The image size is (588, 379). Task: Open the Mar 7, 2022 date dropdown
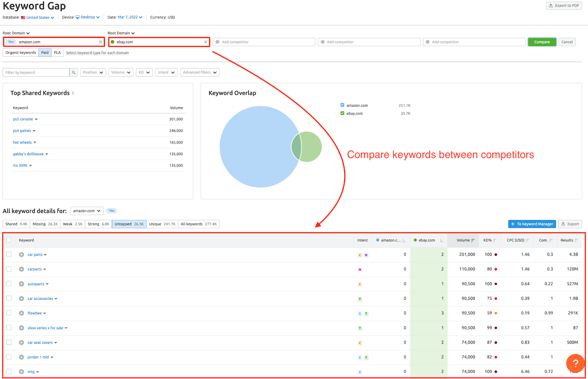(130, 17)
